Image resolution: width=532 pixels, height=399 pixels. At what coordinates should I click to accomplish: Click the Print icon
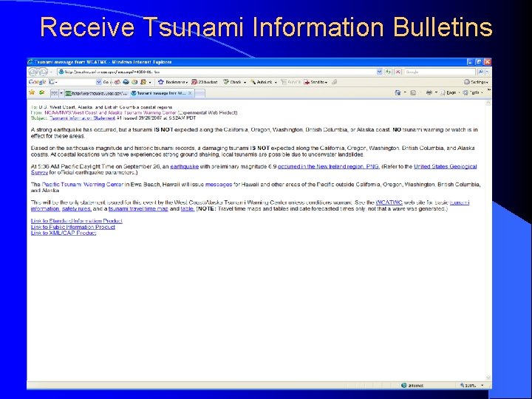429,92
